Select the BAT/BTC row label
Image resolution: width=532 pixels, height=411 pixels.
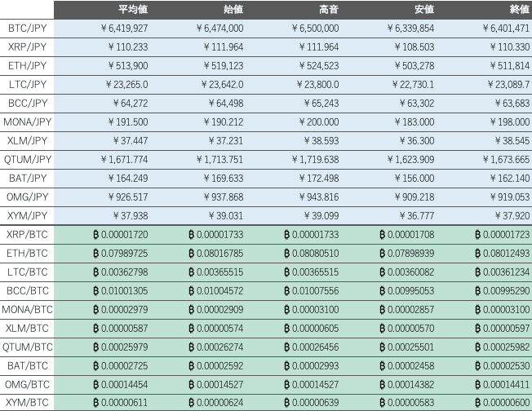tap(27, 365)
